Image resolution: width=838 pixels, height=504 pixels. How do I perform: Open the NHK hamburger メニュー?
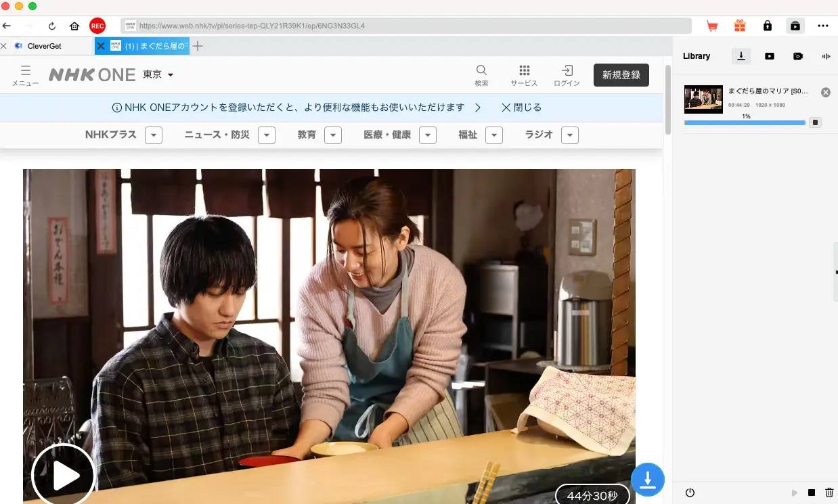(x=26, y=75)
